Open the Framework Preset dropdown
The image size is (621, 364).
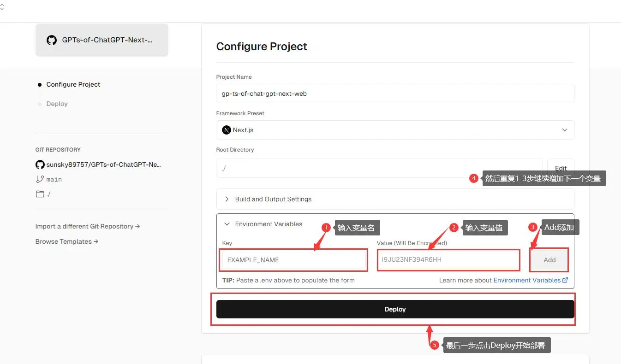coord(565,129)
